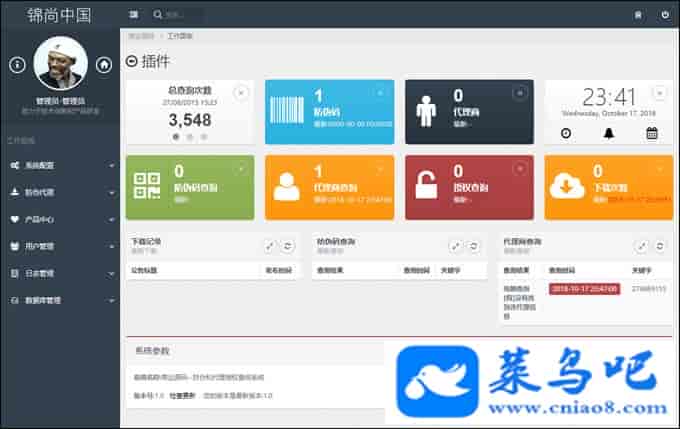Click the home circle icon beside avatar
This screenshot has width=680, height=429.
(x=104, y=65)
